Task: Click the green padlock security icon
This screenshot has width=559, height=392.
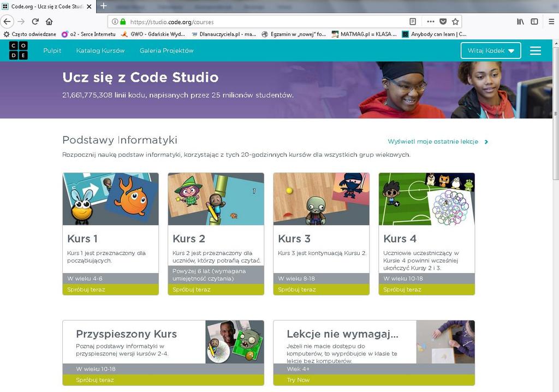Action: (x=123, y=22)
